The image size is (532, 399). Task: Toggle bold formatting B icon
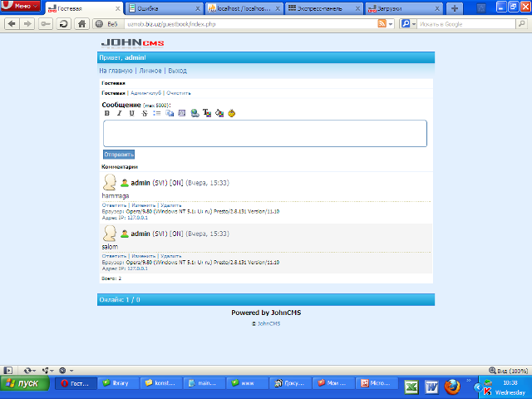pyautogui.click(x=107, y=113)
